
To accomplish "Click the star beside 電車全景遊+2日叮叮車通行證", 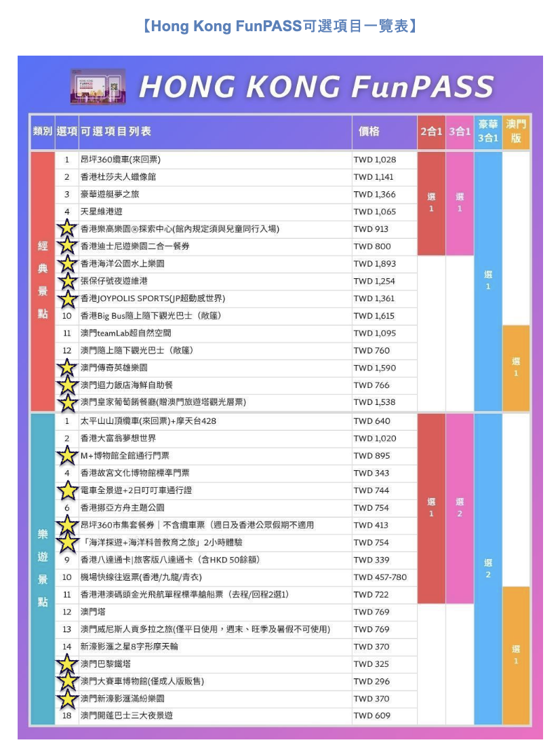I will (x=67, y=490).
